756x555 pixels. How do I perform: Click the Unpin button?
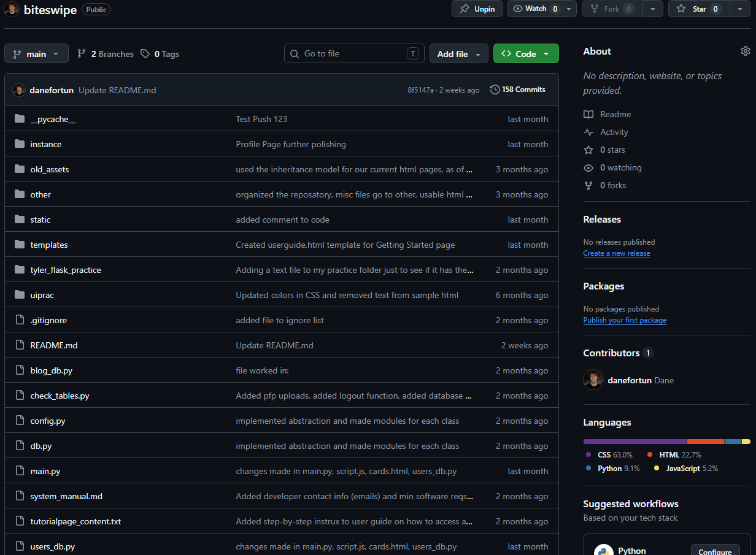pos(477,9)
